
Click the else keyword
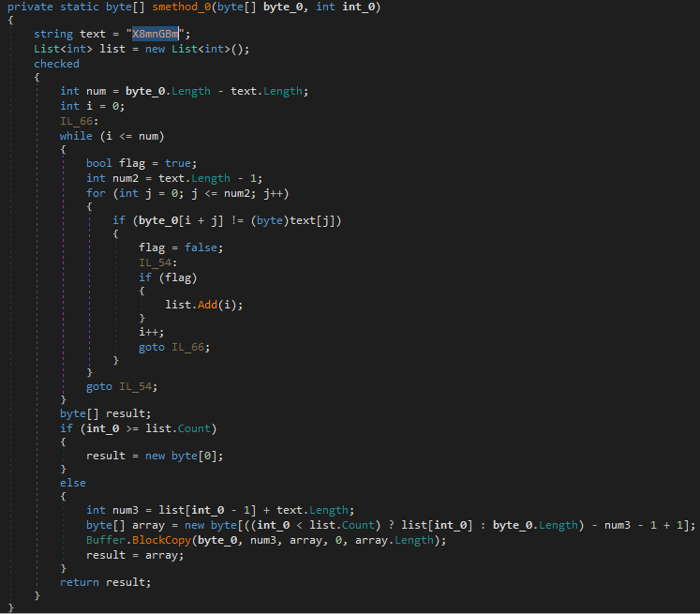coord(72,483)
